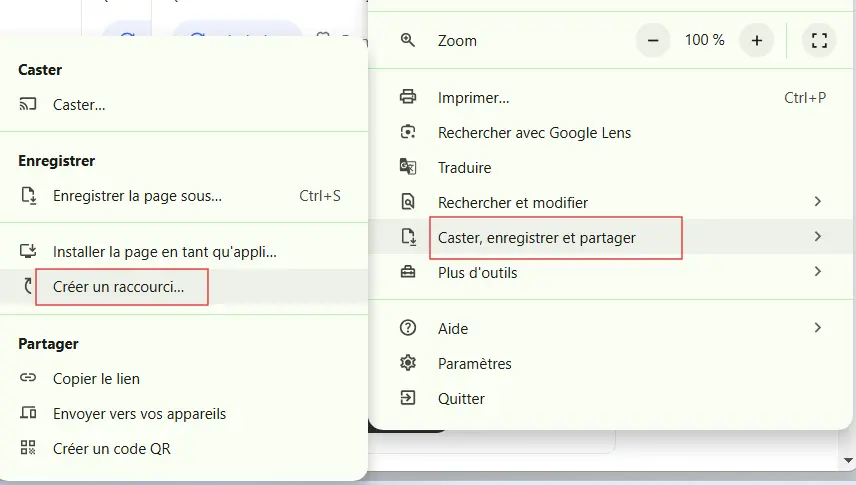Click the install app monitor icon
This screenshot has height=485, width=856.
point(28,251)
